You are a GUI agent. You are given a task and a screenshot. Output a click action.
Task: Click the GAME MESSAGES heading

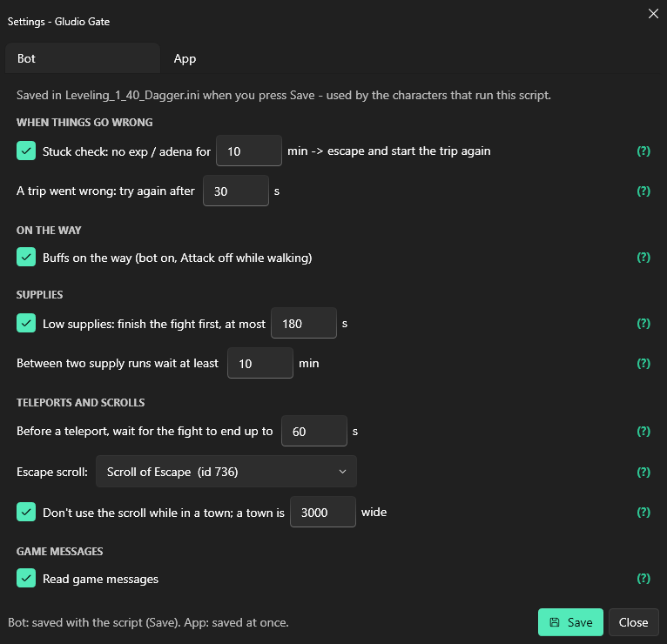coord(59,552)
